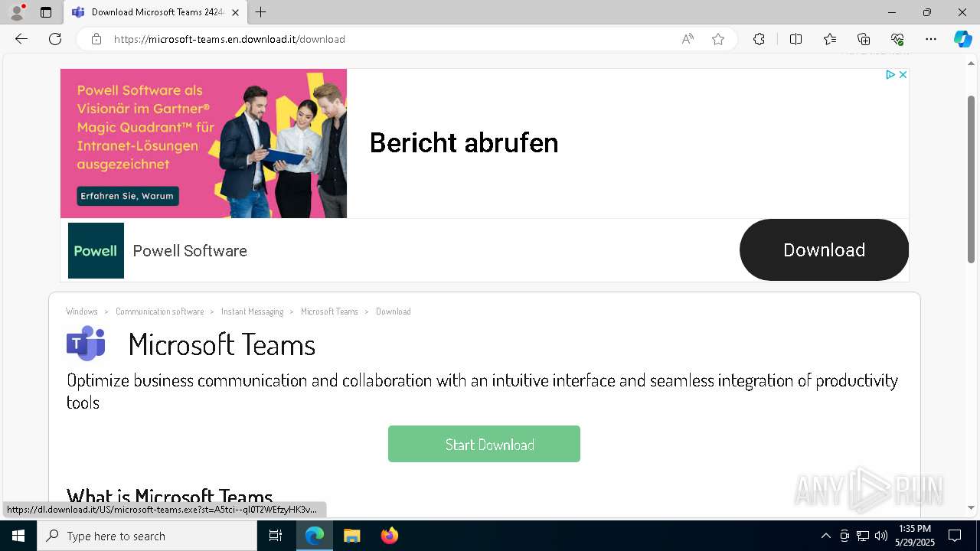Toggle Split screen icon
Screen dimensions: 980x551
pos(795,39)
